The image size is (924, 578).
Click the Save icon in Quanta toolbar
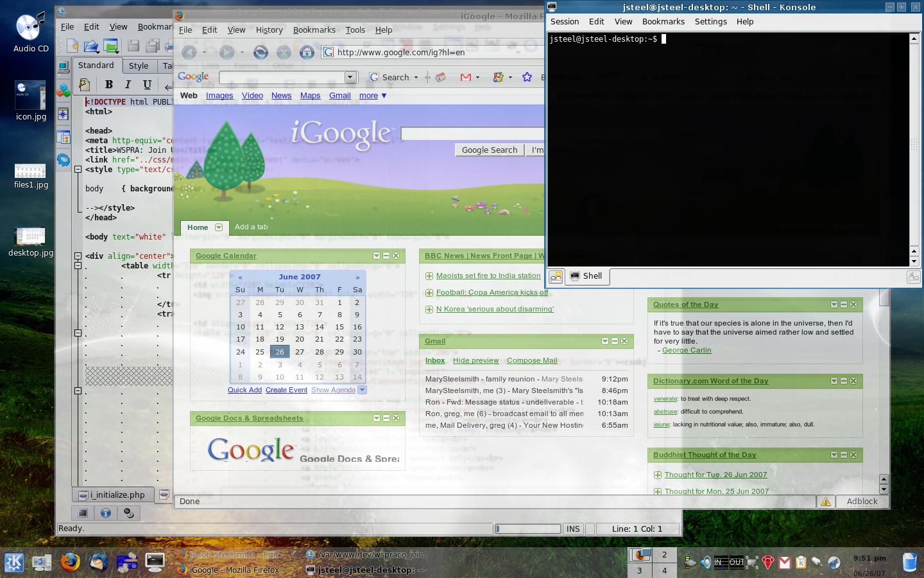point(133,46)
